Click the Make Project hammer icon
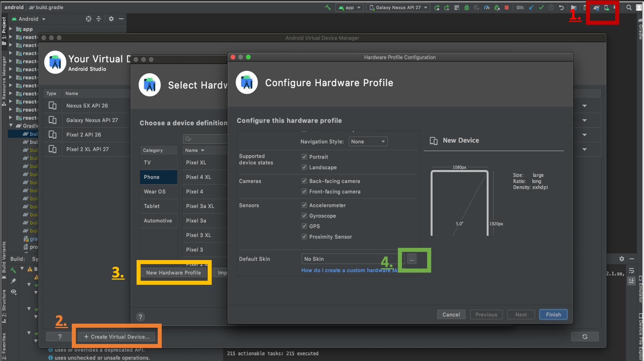This screenshot has height=361, width=644. 328,7
